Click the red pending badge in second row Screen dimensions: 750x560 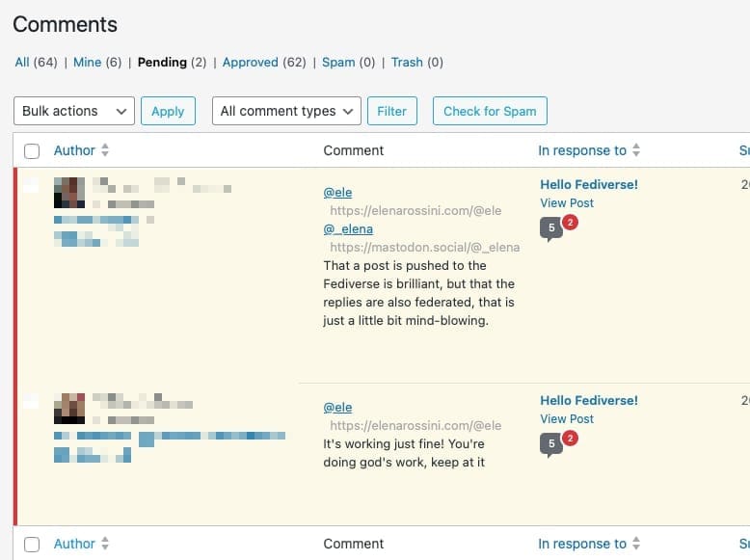(x=570, y=439)
